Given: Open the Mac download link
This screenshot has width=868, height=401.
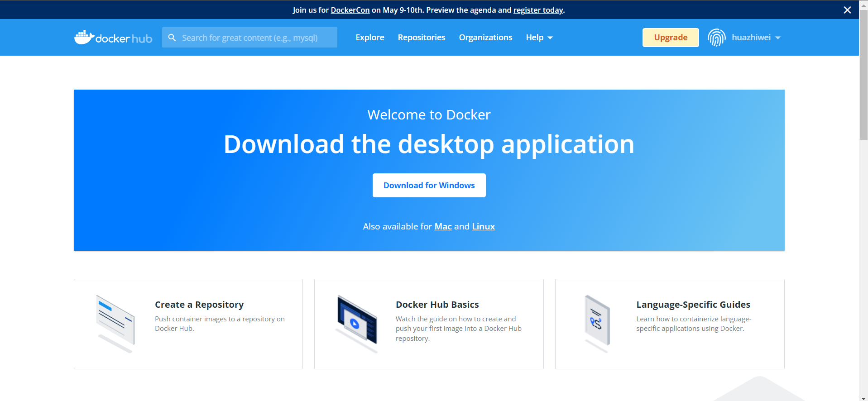Looking at the screenshot, I should click(443, 226).
